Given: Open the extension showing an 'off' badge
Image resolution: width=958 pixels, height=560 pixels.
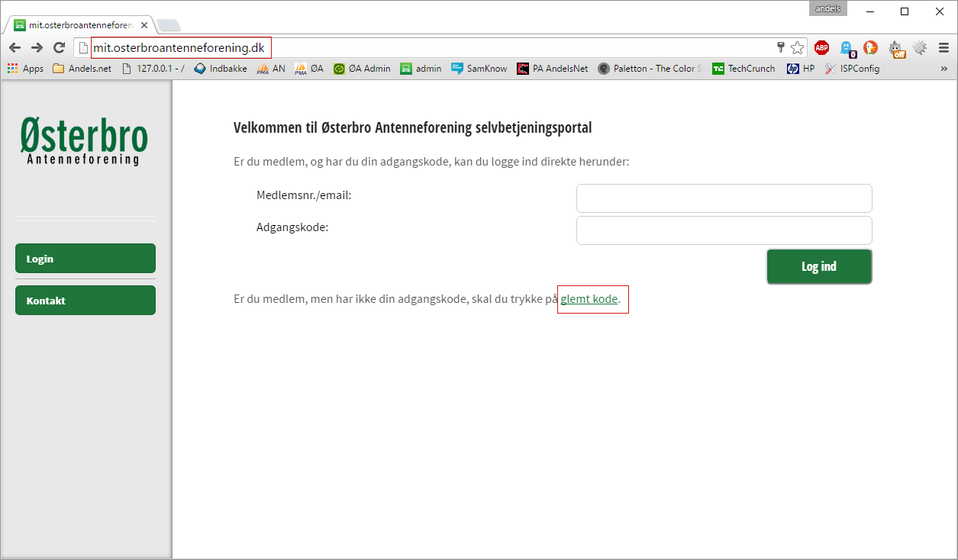Looking at the screenshot, I should (x=897, y=49).
